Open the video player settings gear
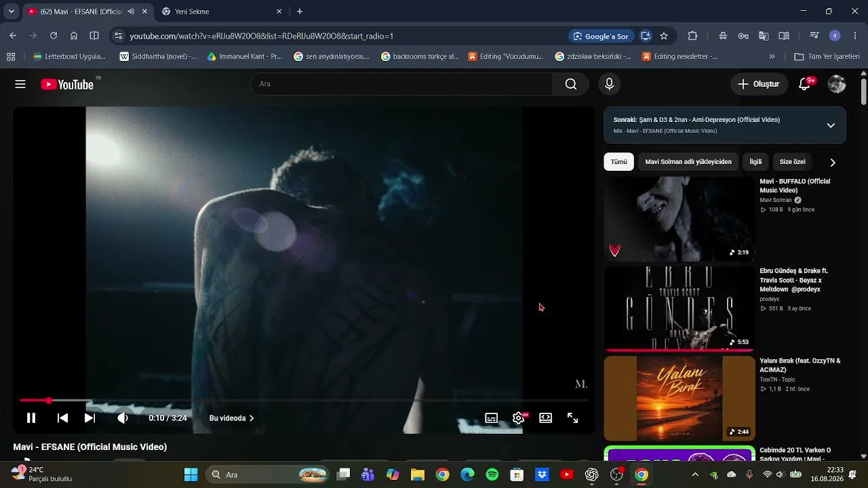Image resolution: width=868 pixels, height=488 pixels. [519, 418]
